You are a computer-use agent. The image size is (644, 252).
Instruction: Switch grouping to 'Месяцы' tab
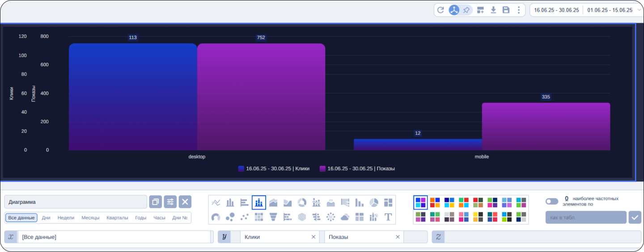pos(90,218)
